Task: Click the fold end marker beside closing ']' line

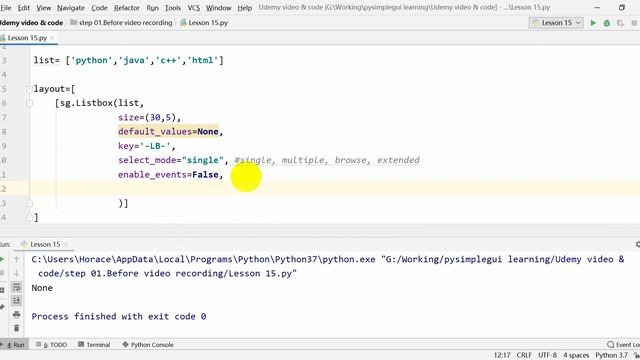Action: tap(29, 218)
